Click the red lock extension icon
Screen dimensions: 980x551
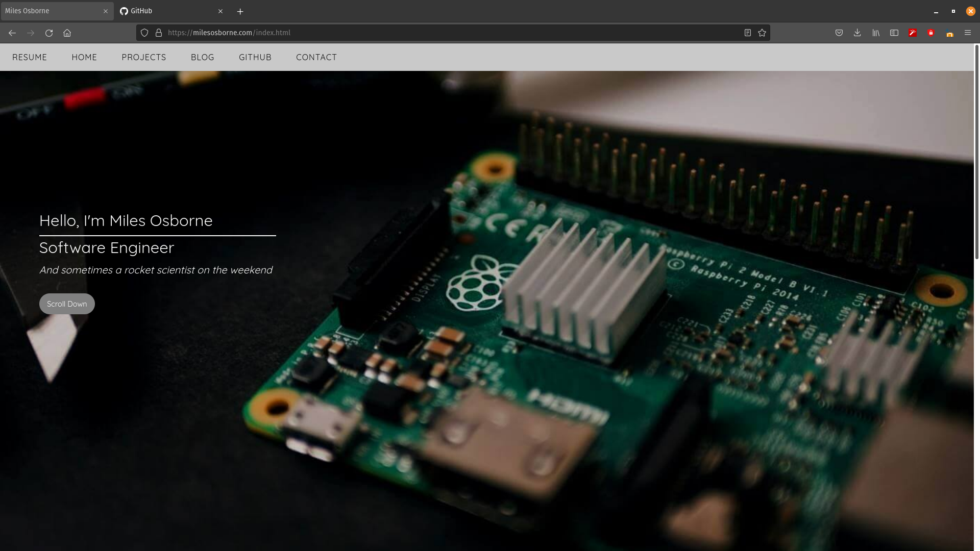click(x=931, y=33)
